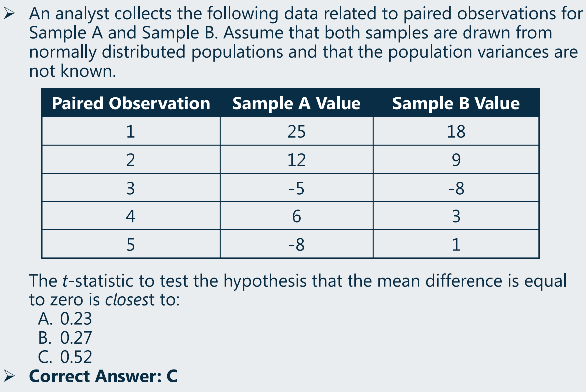Click the arrow bullet beside 'Correct Answer'
Image resolution: width=586 pixels, height=392 pixels.
point(9,375)
